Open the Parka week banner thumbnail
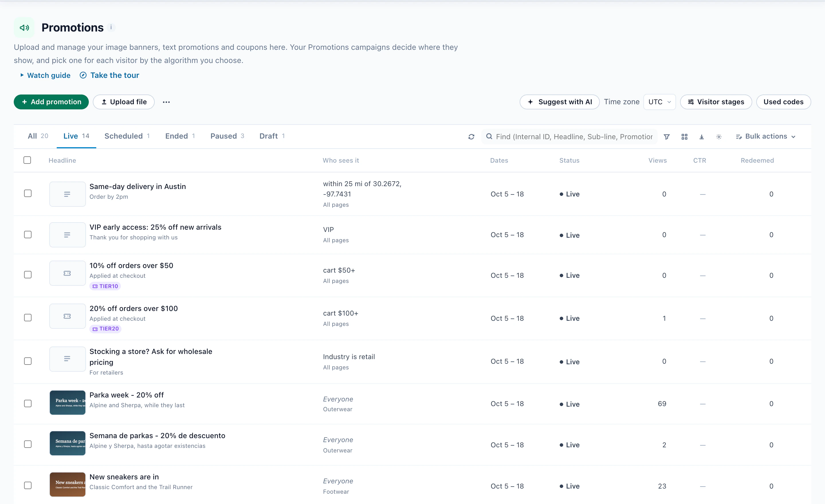 [67, 403]
